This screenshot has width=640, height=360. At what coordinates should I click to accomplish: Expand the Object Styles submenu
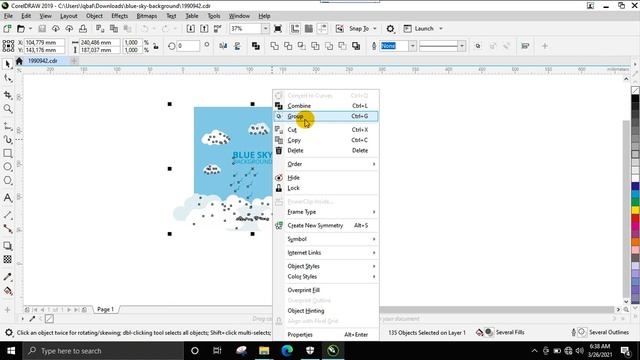pyautogui.click(x=326, y=266)
